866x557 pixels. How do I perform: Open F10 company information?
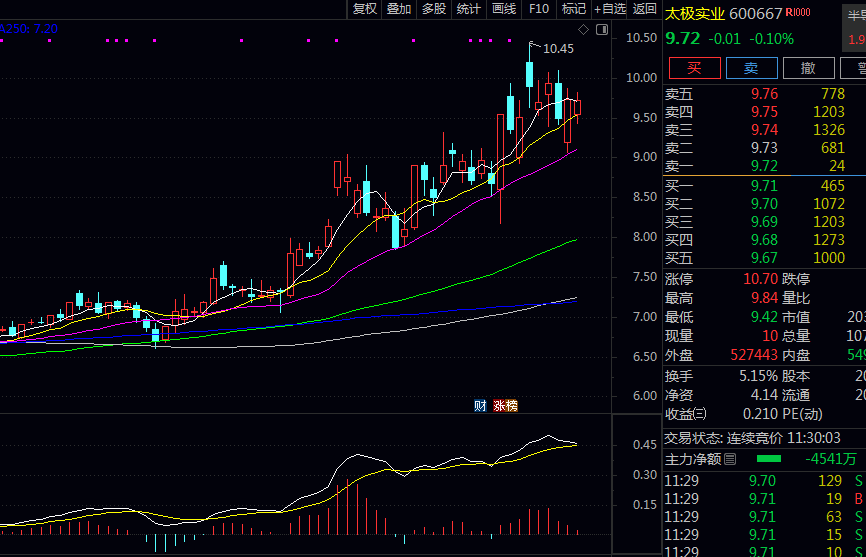(539, 9)
